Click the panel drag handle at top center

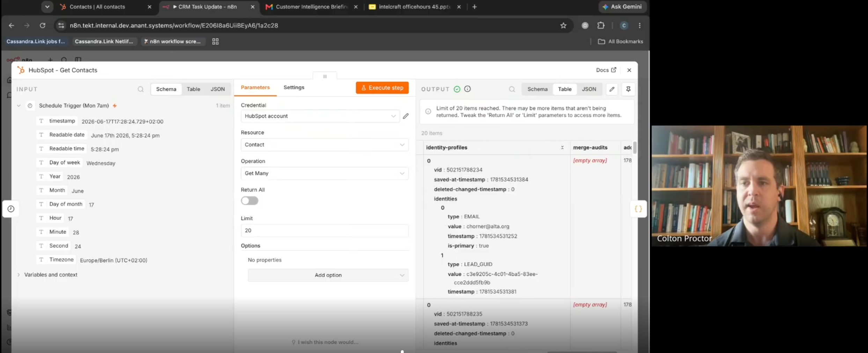(x=325, y=76)
